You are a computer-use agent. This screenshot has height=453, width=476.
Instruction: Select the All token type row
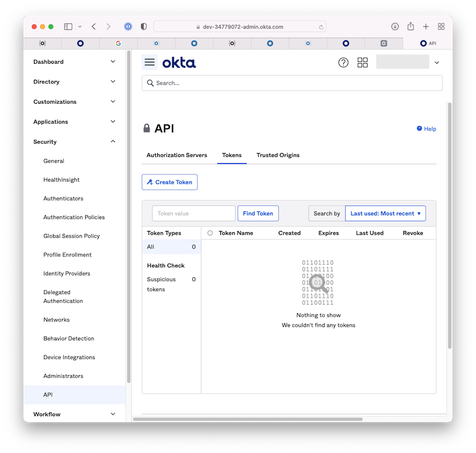(171, 246)
